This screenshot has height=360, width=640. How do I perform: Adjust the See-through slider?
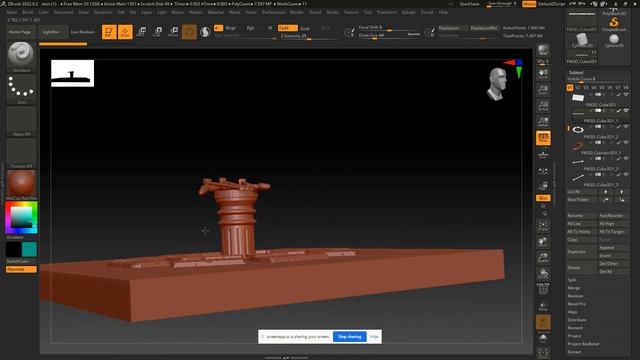click(502, 4)
